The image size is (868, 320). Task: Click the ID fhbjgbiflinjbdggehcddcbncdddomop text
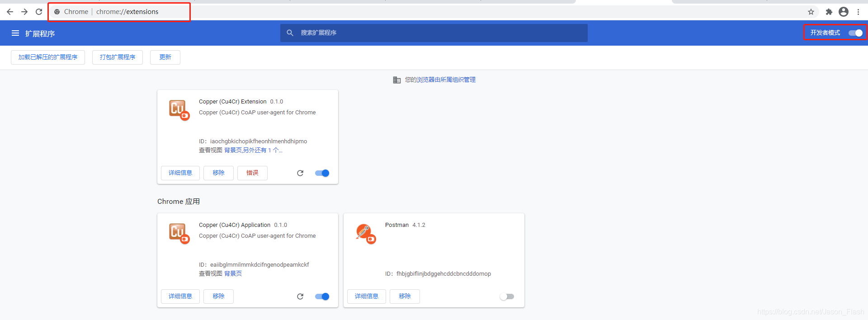tap(438, 274)
